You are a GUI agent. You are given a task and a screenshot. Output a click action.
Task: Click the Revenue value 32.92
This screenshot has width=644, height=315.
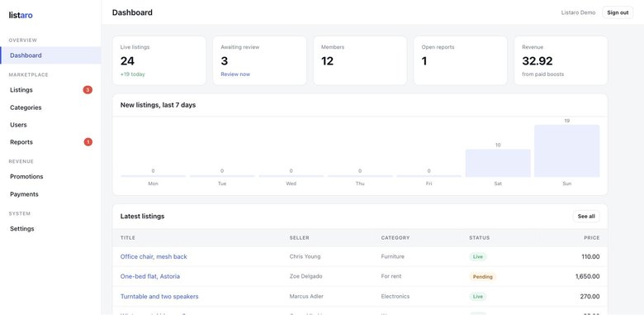coord(537,61)
